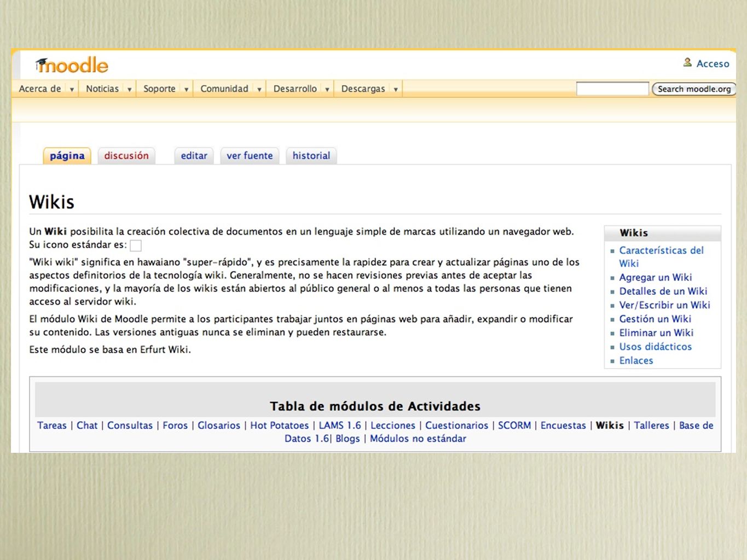747x560 pixels.
Task: Go to the Encuestas module link
Action: (x=563, y=425)
